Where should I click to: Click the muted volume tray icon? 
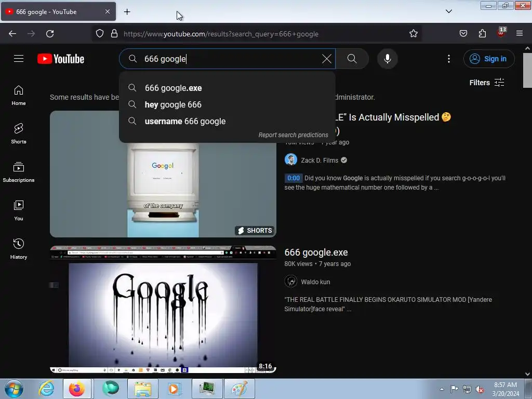(480, 389)
